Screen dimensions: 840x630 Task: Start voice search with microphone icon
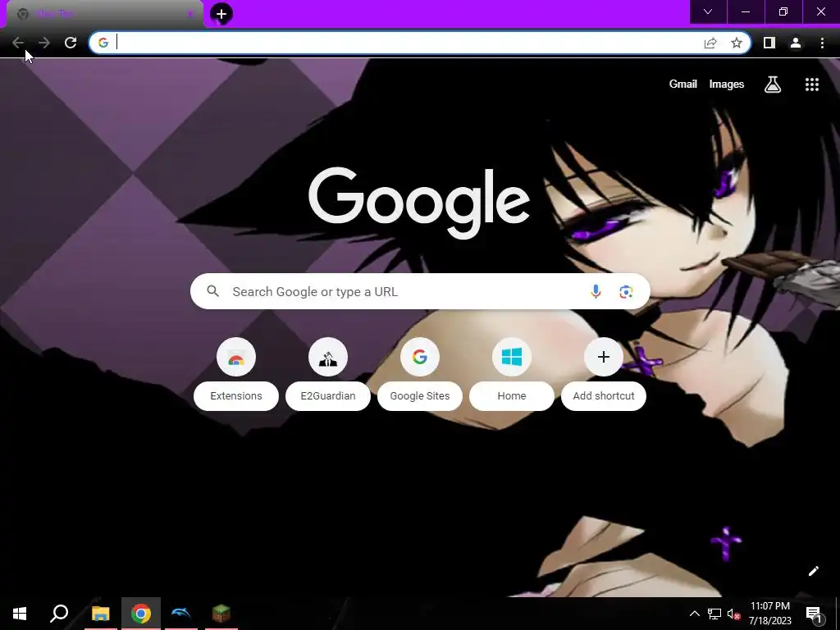pos(596,291)
